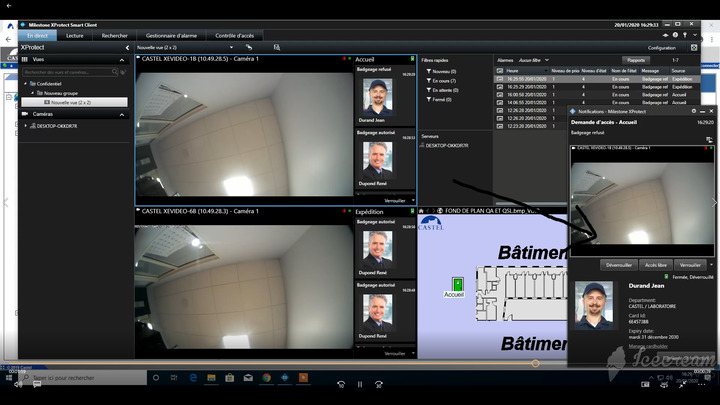Hide the XProtect side panel arrow

126,47
